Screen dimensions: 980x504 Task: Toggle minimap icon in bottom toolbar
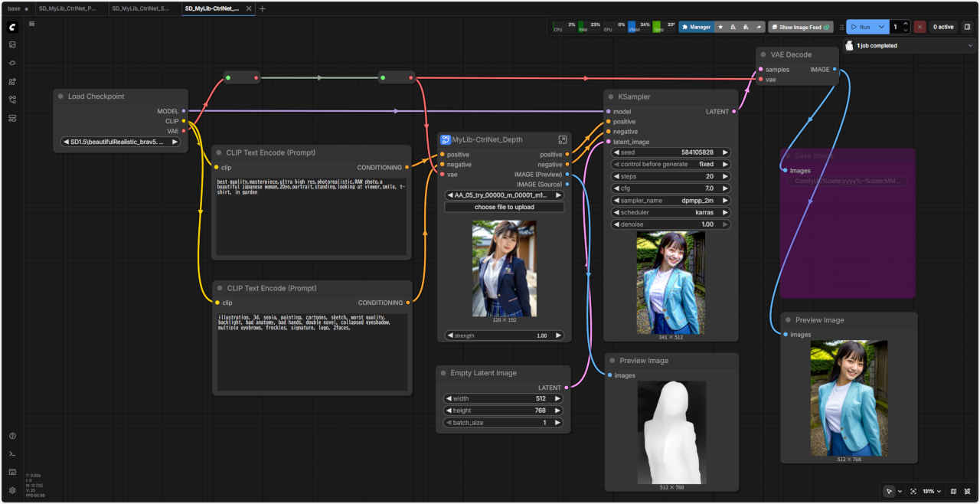click(953, 491)
